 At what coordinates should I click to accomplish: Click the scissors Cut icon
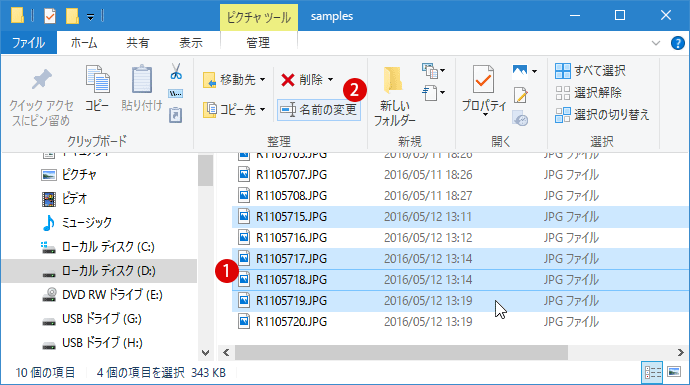(x=176, y=71)
